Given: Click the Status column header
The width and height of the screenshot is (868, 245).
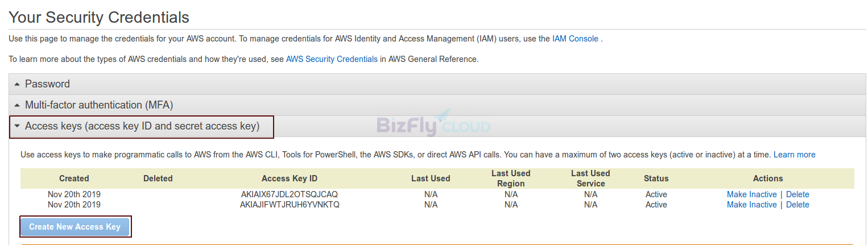Looking at the screenshot, I should click(656, 178).
